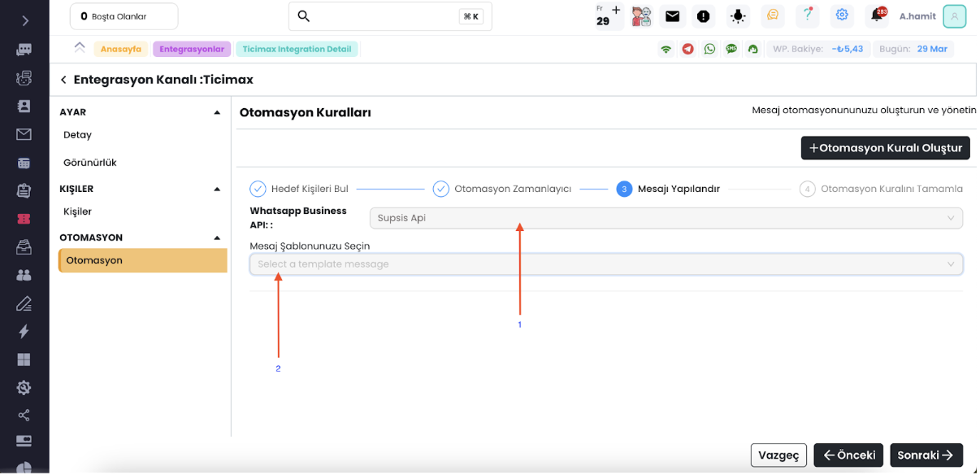Open the clipboard badge icon in sidebar
The width and height of the screenshot is (980, 475).
click(24, 190)
